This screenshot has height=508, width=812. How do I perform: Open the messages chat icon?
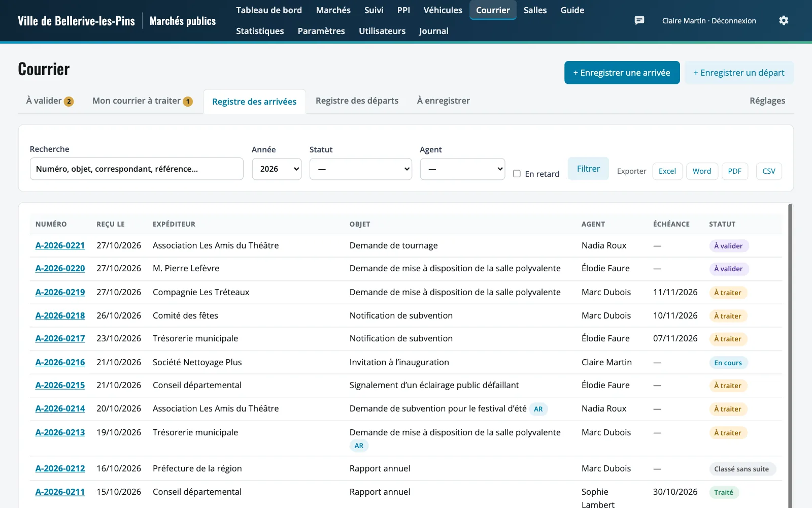639,20
